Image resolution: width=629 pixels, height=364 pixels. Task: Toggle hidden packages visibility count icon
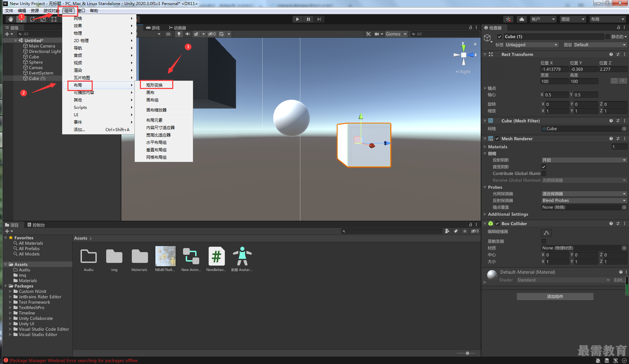(x=475, y=231)
